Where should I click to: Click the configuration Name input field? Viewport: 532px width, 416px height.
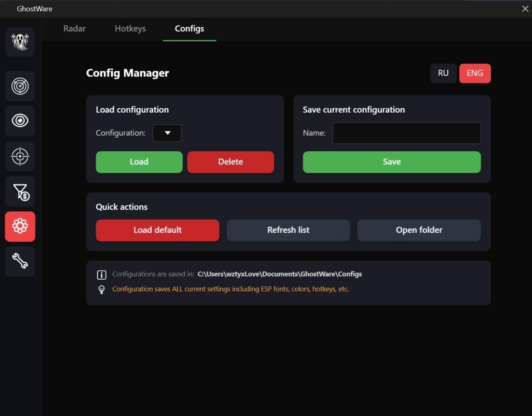point(406,133)
